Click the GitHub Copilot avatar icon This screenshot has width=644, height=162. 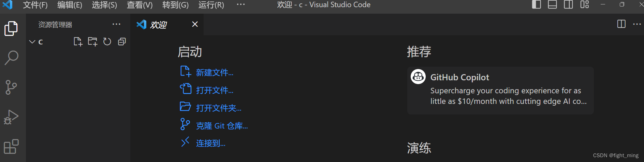(x=418, y=77)
